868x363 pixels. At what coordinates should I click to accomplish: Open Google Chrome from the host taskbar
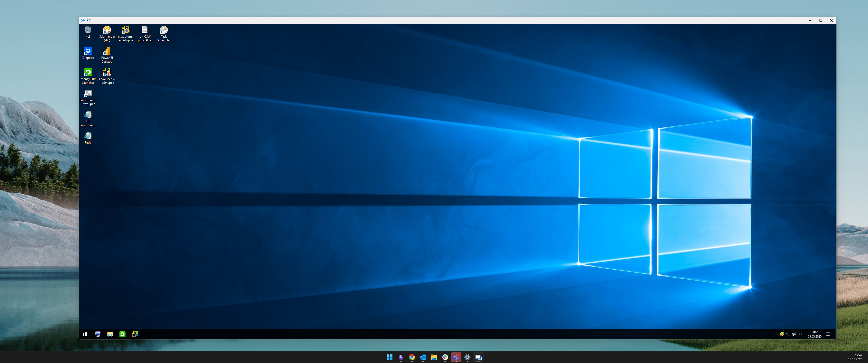[412, 357]
